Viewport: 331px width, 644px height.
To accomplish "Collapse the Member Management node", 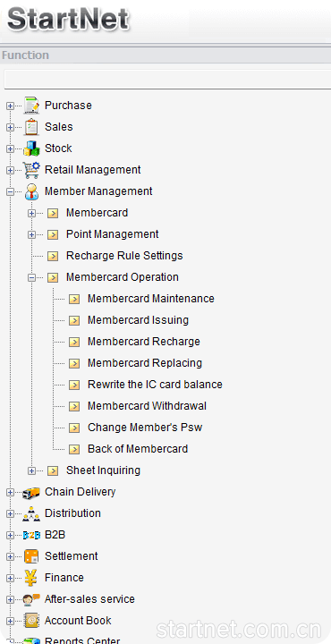I will click(x=10, y=191).
